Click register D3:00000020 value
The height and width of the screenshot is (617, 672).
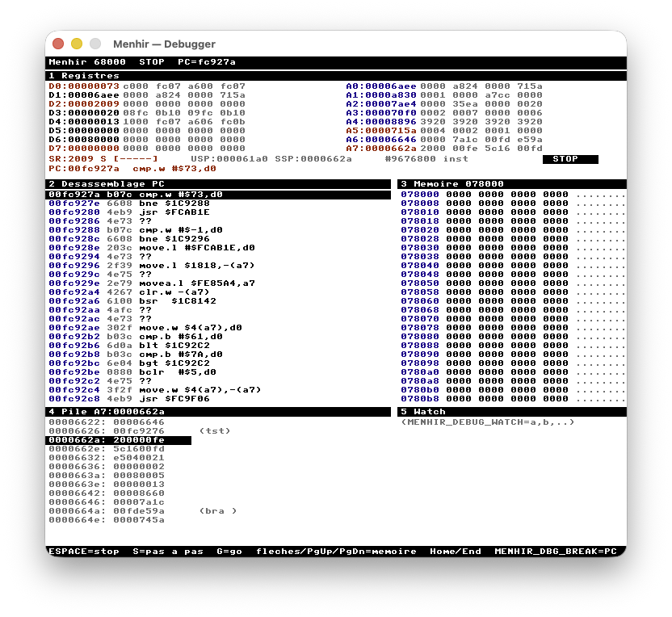pyautogui.click(x=84, y=113)
